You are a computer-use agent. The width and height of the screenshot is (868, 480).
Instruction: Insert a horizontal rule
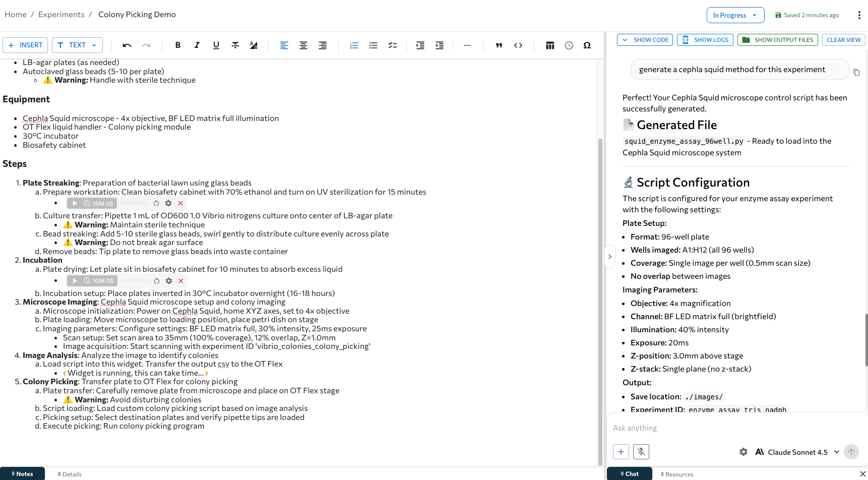tap(467, 45)
